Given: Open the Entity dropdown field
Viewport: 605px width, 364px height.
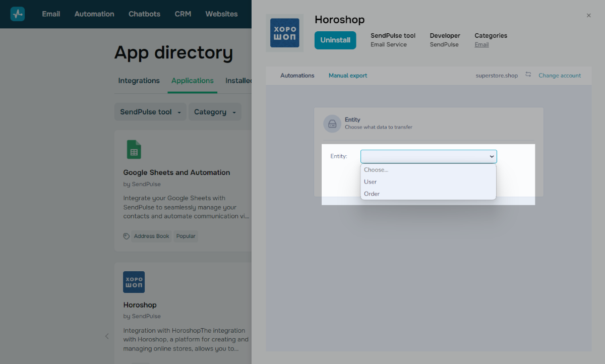Looking at the screenshot, I should tap(429, 156).
